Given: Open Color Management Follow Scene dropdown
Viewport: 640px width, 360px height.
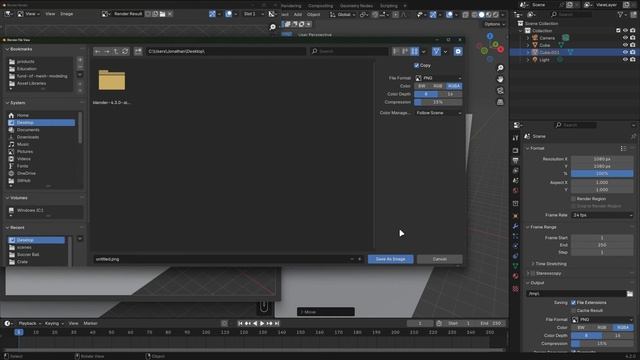Looking at the screenshot, I should (x=438, y=113).
